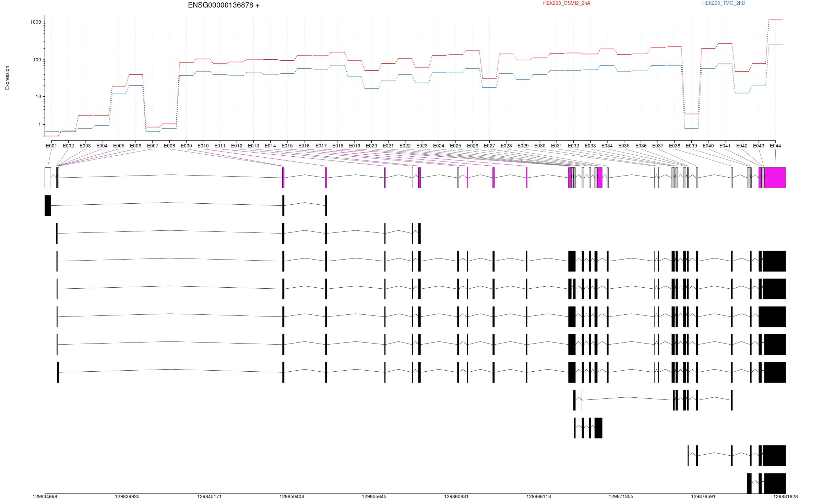Viewport: 823px width, 504px height.
Task: Click exon label E035
Action: click(x=624, y=146)
